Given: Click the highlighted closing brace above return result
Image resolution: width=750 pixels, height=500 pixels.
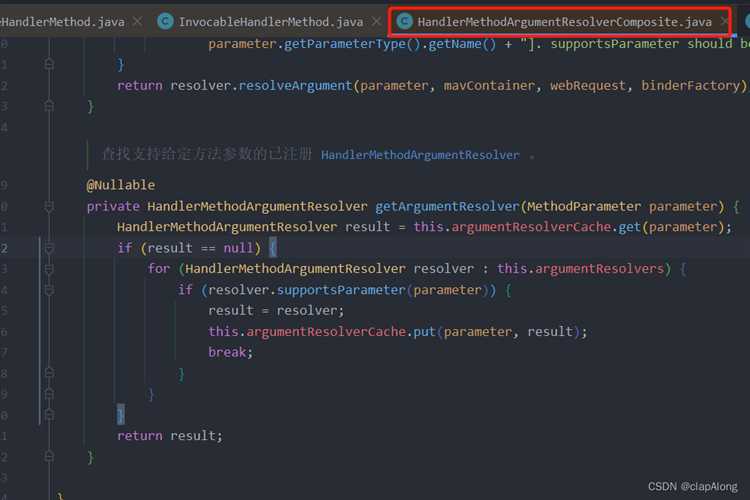Looking at the screenshot, I should tap(121, 415).
